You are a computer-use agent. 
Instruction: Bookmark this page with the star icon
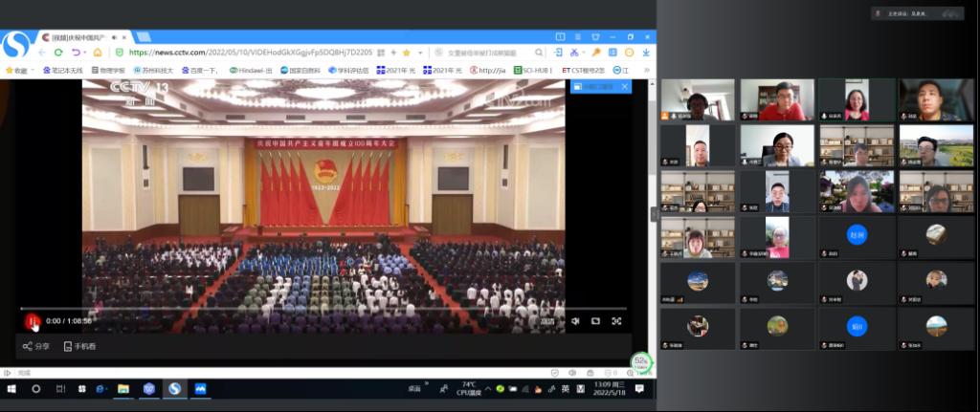pyautogui.click(x=406, y=53)
